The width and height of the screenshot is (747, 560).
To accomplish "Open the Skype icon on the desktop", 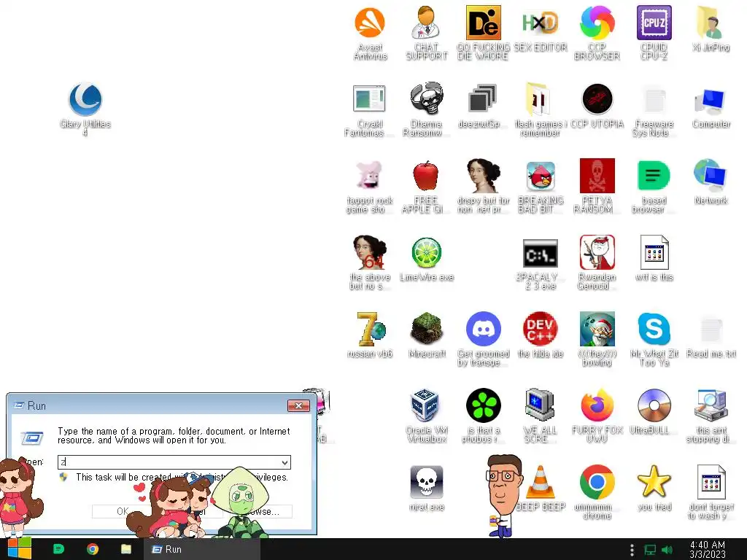I will (654, 329).
